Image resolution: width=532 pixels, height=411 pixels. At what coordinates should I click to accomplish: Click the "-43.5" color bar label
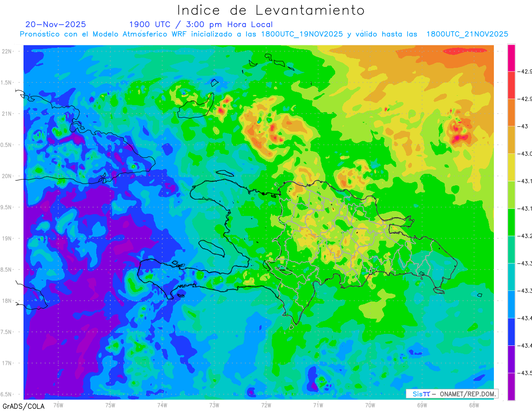(x=526, y=373)
